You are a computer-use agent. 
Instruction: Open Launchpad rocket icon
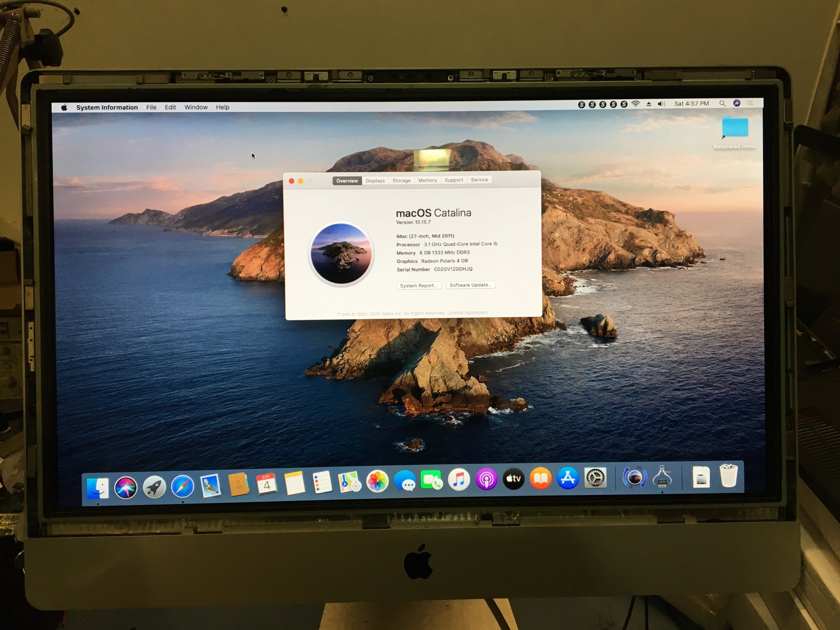(154, 487)
